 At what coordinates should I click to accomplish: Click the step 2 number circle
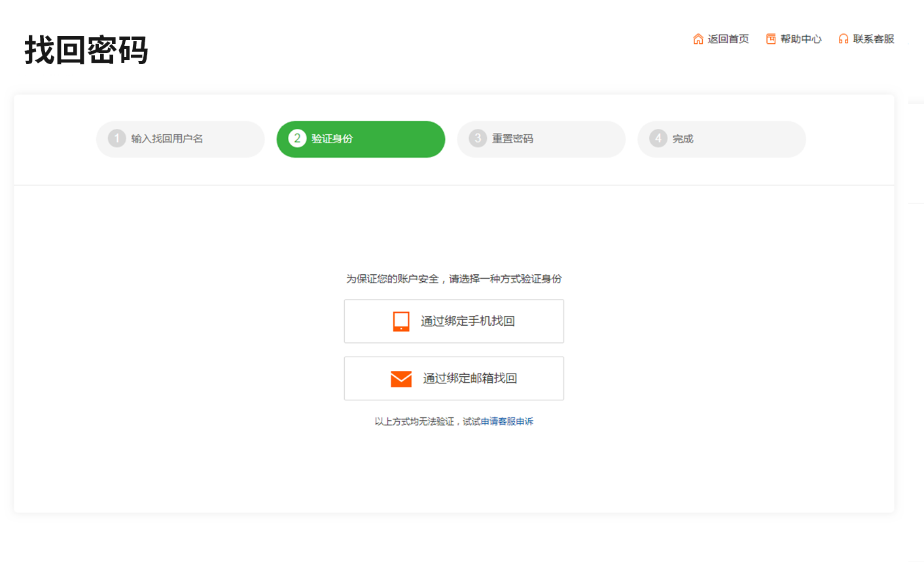tap(297, 139)
